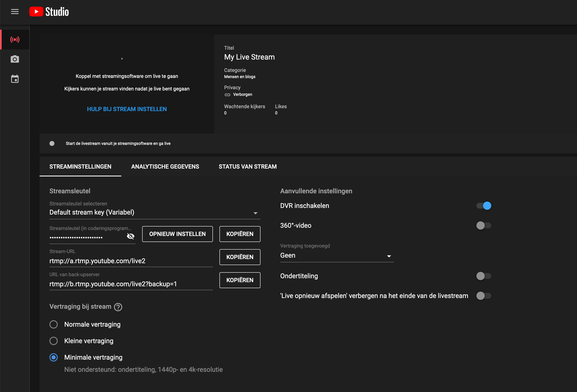Expand the Streamsleutel selecteren dropdown

[x=155, y=212]
